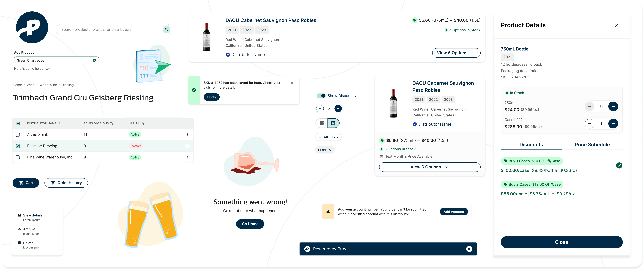
Task: Click the Add Account button
Action: [453, 212]
